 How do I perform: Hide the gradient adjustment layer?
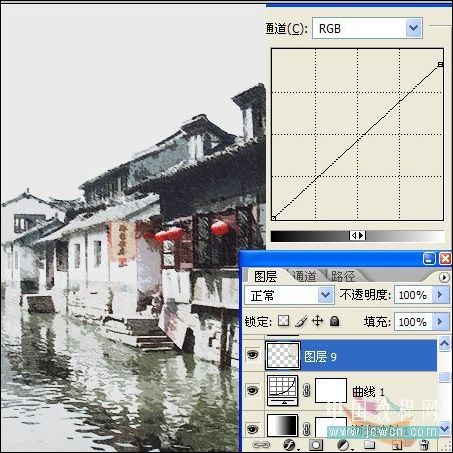(252, 429)
